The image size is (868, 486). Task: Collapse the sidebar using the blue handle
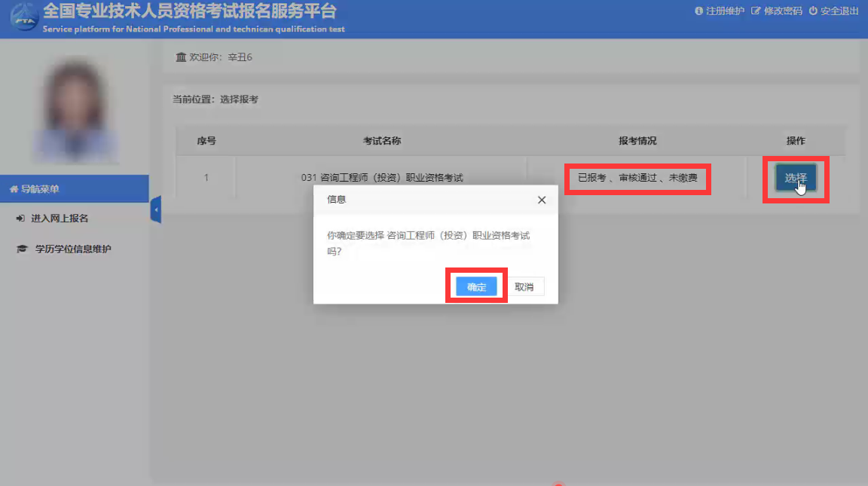pos(156,209)
